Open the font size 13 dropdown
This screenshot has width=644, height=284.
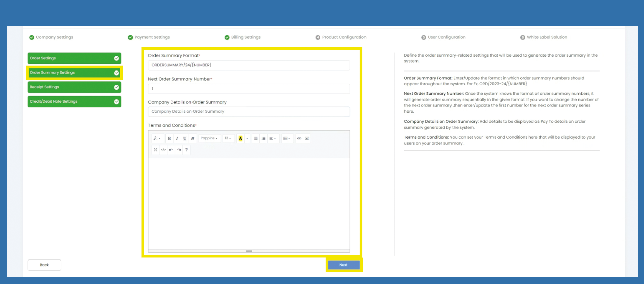[228, 138]
